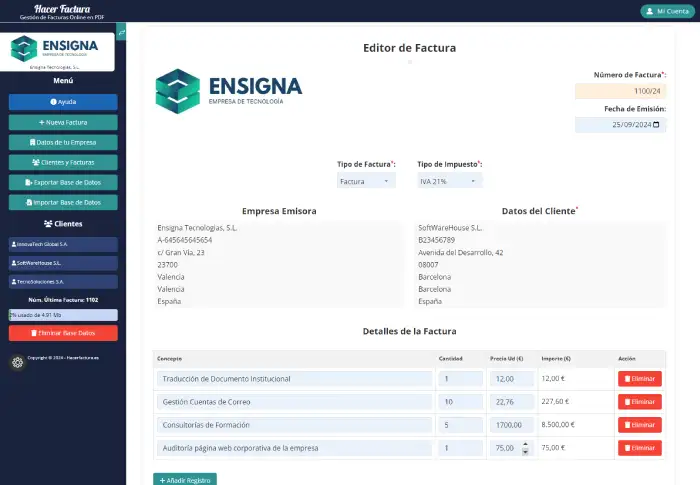The width and height of the screenshot is (700, 485).
Task: Edit quantity for Auditoría página web row
Action: click(x=461, y=448)
